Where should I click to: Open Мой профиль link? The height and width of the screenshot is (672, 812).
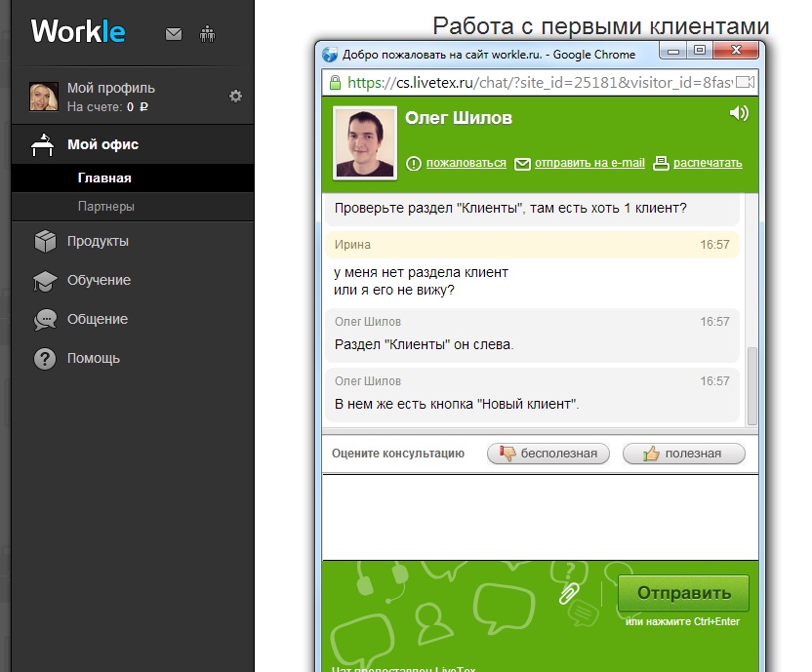coord(111,88)
